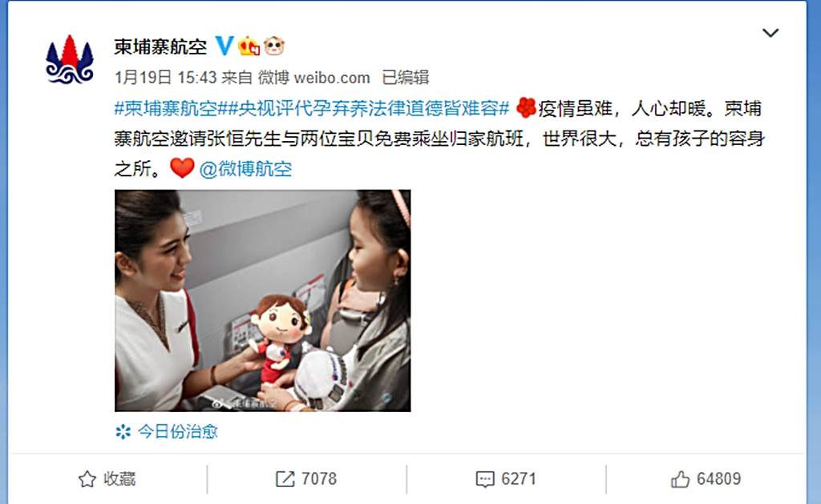Click the golden crown membership badge
Image resolution: width=821 pixels, height=504 pixels.
point(249,46)
